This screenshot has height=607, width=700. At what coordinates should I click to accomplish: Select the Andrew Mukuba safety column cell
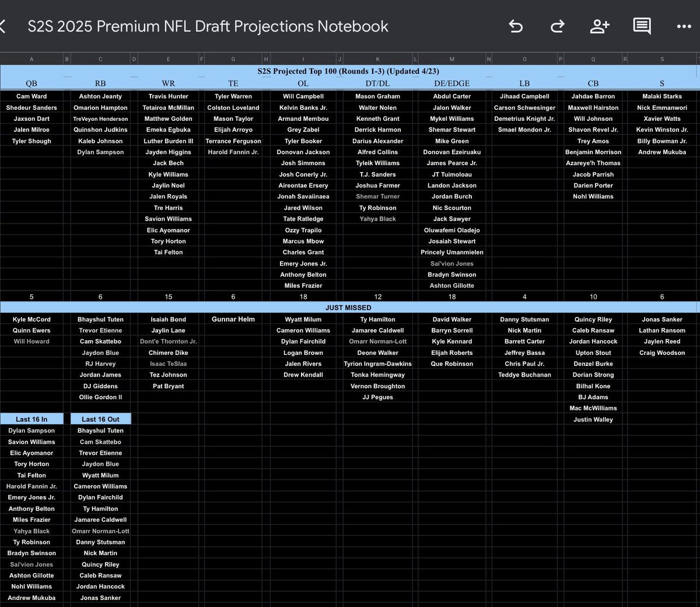click(662, 152)
